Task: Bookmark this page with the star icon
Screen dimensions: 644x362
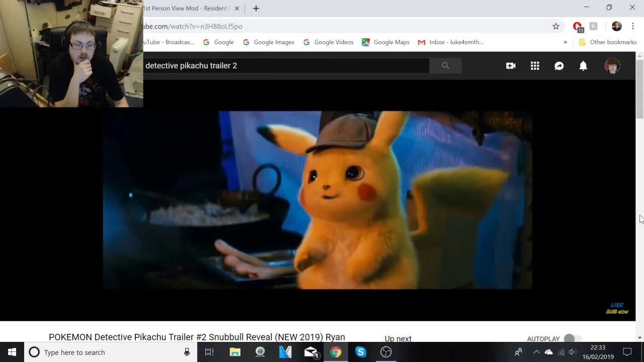Action: (556, 26)
